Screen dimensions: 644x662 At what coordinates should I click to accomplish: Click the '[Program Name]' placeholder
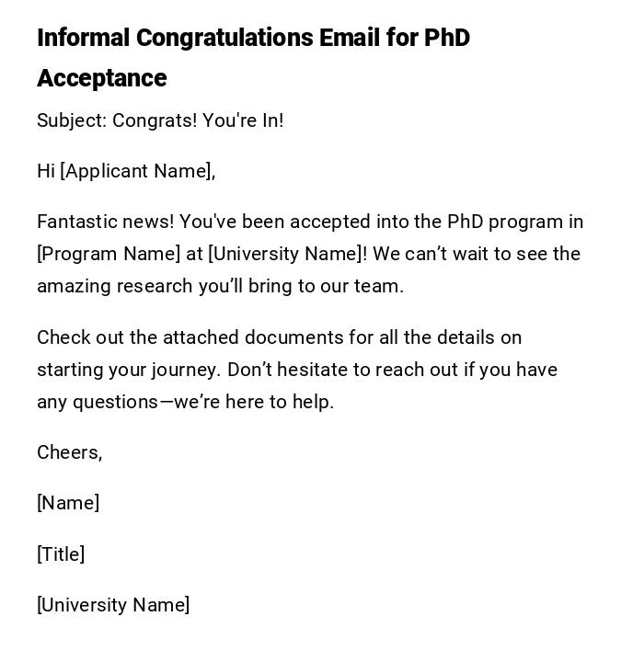[x=109, y=254]
